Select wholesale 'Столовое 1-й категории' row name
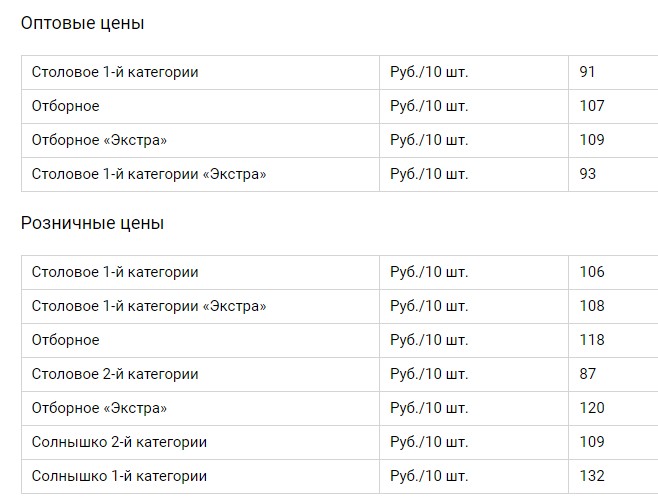The height and width of the screenshot is (497, 658). point(115,72)
